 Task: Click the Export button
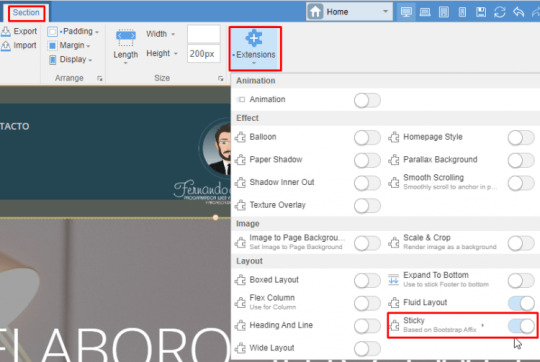click(x=19, y=31)
